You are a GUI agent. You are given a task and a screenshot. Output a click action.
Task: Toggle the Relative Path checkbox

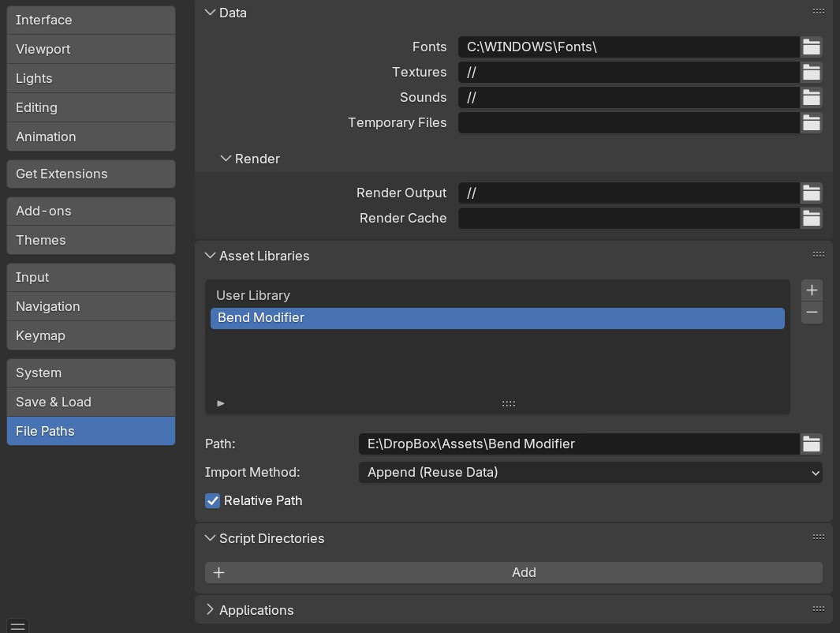[212, 500]
